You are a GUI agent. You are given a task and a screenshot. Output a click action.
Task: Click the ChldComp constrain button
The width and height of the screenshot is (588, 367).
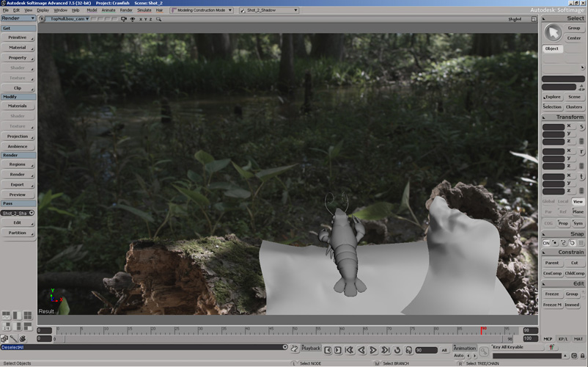(x=574, y=273)
